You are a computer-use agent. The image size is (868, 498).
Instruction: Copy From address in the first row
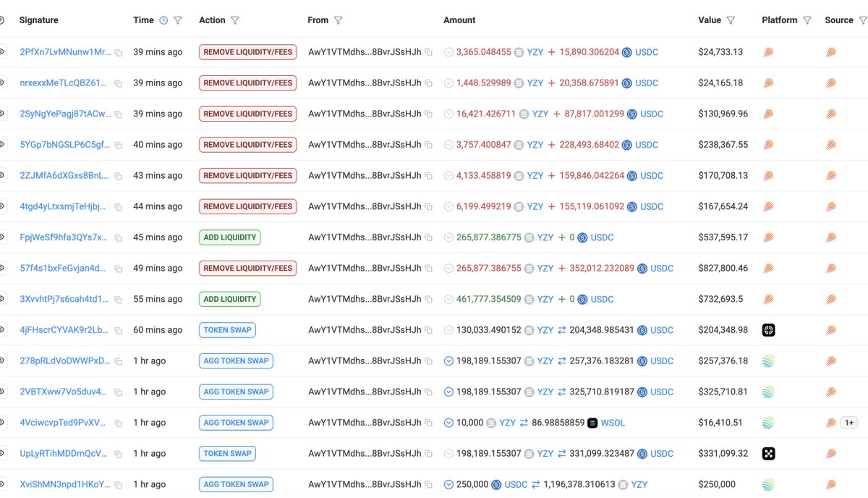point(429,53)
